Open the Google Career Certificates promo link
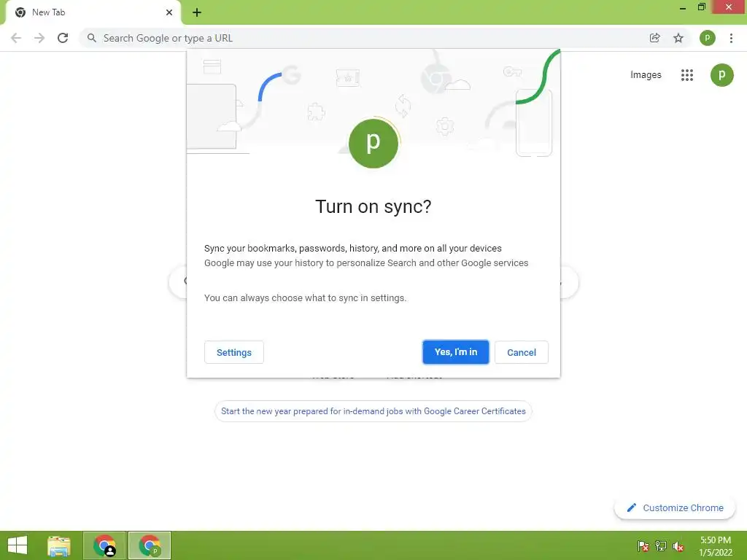The image size is (747, 560). click(x=373, y=411)
